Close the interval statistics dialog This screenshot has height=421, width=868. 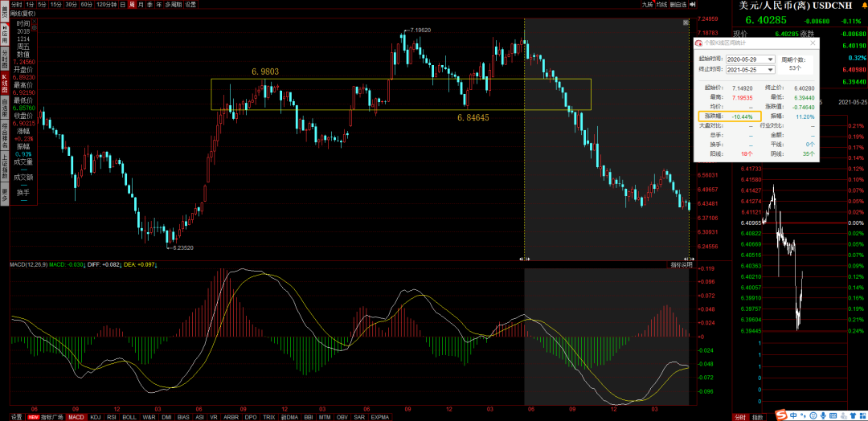coord(813,43)
